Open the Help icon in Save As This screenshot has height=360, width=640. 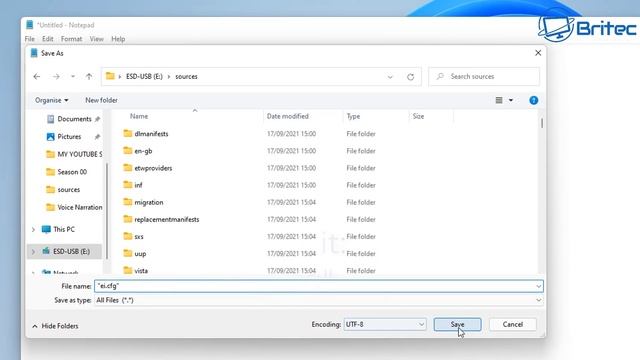point(533,100)
